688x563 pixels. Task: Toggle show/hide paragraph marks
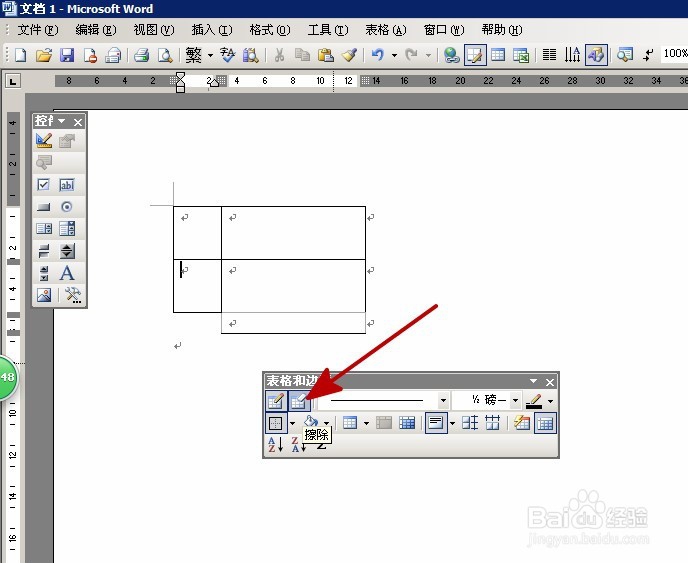click(x=648, y=55)
